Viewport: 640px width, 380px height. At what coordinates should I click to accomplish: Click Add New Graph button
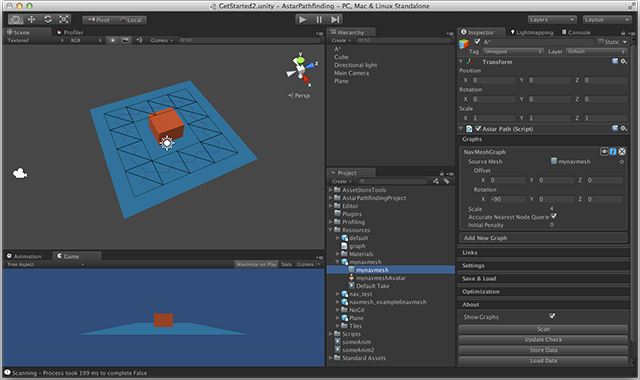pos(543,238)
